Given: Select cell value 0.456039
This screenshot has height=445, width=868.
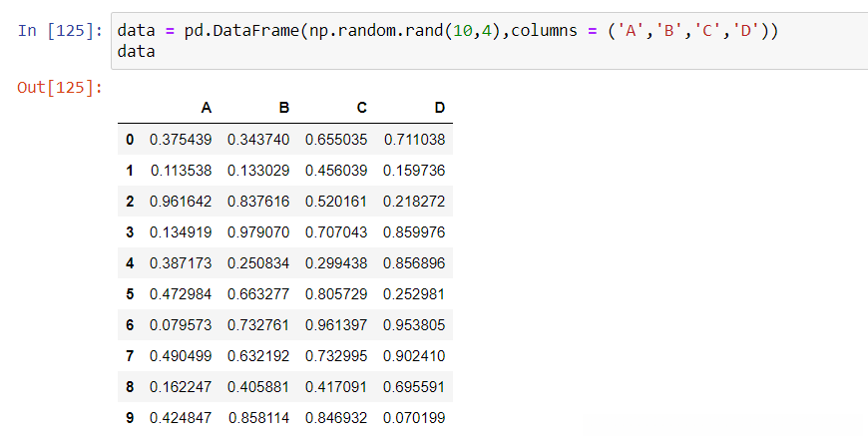Looking at the screenshot, I should [x=336, y=171].
